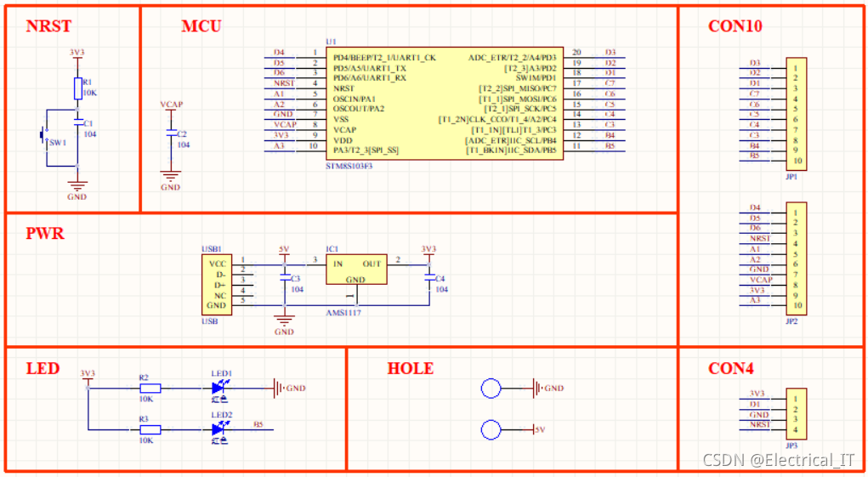Click the CON10 section title
Screen dimensions: 868x477
click(735, 26)
